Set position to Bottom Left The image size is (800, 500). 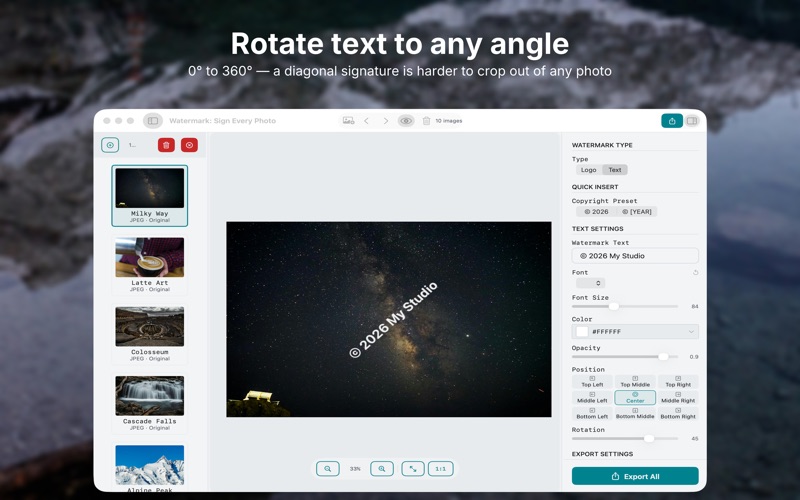(x=592, y=413)
